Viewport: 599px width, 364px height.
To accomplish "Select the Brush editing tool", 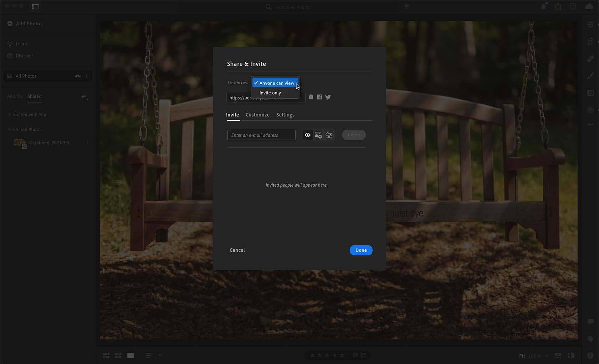I will point(591,76).
